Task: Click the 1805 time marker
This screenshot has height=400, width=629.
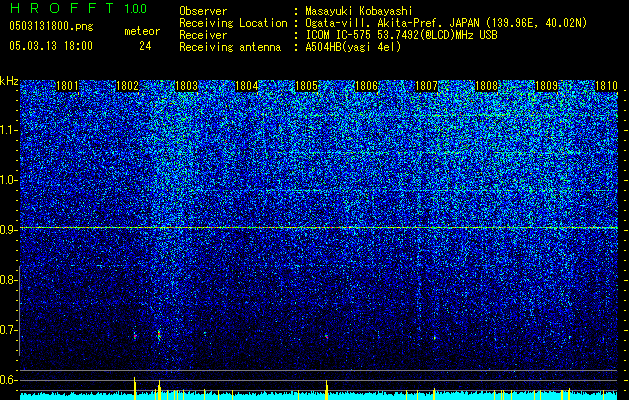Action: pyautogui.click(x=306, y=86)
